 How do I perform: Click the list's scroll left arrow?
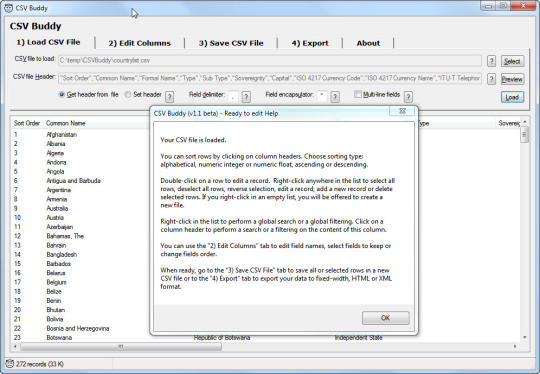(x=15, y=346)
